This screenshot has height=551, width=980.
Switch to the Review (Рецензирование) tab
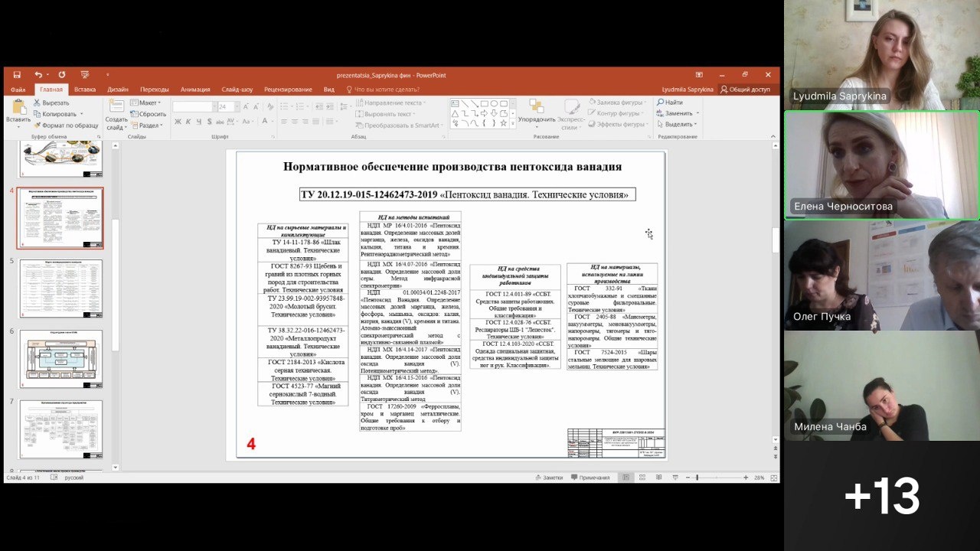tap(288, 90)
